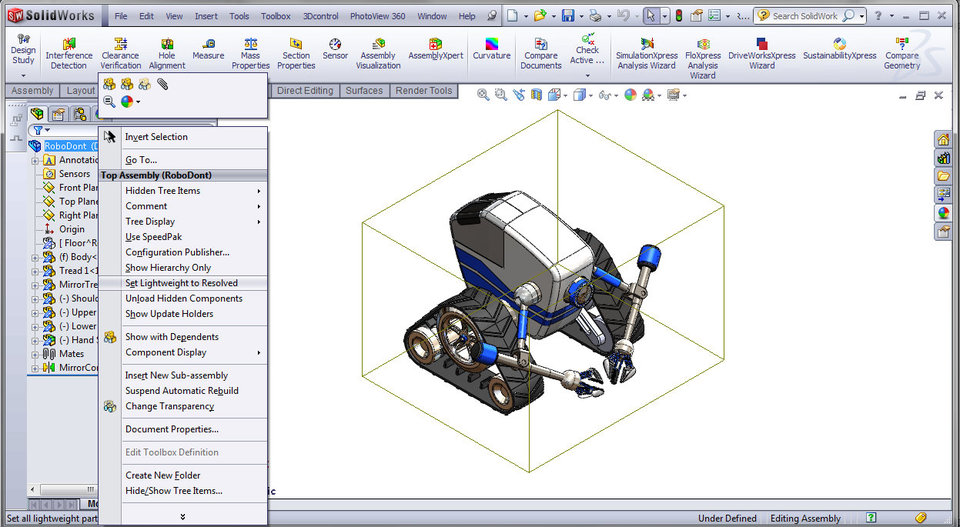The height and width of the screenshot is (527, 960).
Task: Save with the floppy disk icon
Action: 568,16
